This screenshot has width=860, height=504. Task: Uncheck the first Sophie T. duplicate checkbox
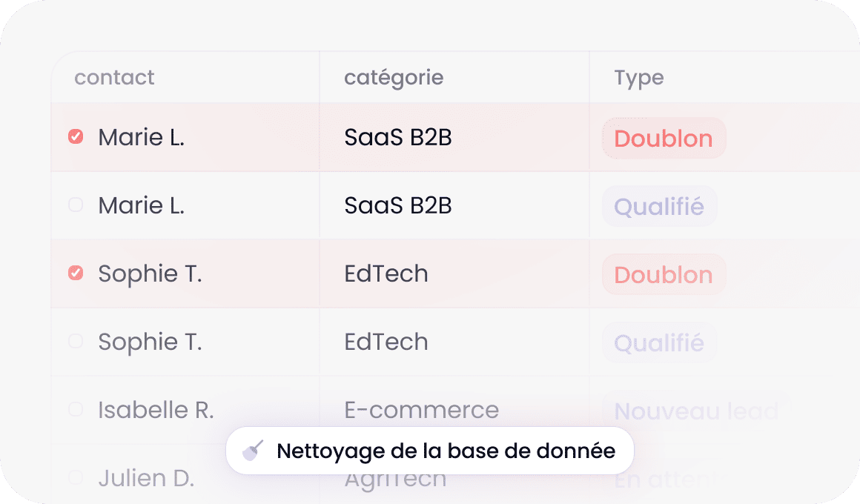76,273
